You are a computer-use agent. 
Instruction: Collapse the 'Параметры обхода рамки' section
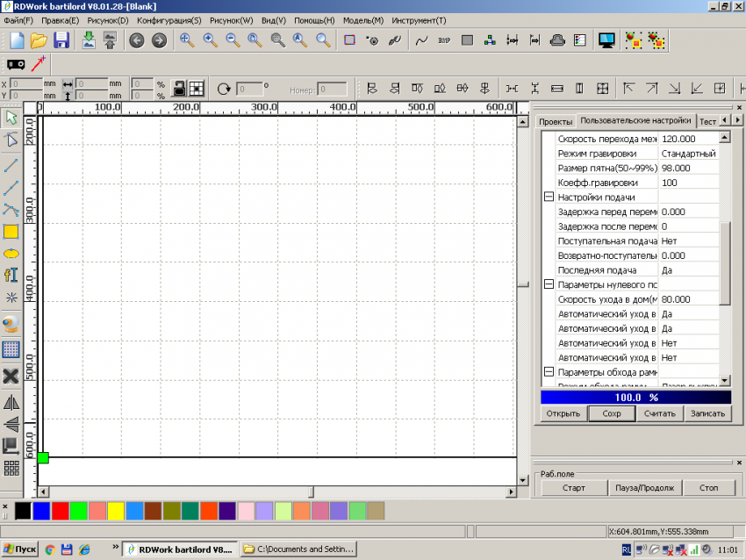(549, 373)
